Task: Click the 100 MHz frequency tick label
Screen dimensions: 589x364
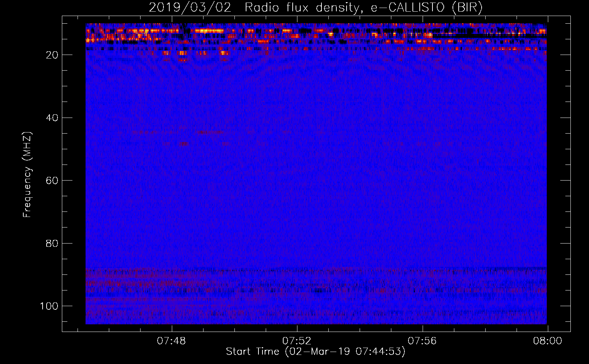Action: point(49,306)
